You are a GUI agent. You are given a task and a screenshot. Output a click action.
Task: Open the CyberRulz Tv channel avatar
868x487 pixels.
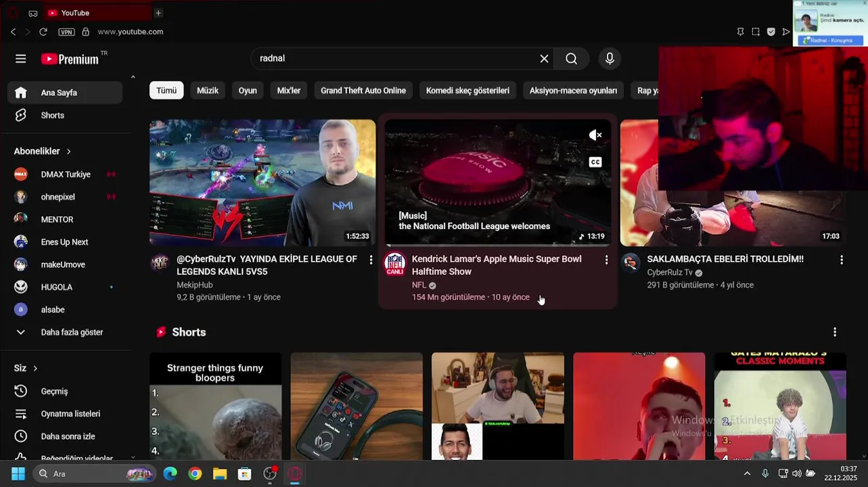631,263
